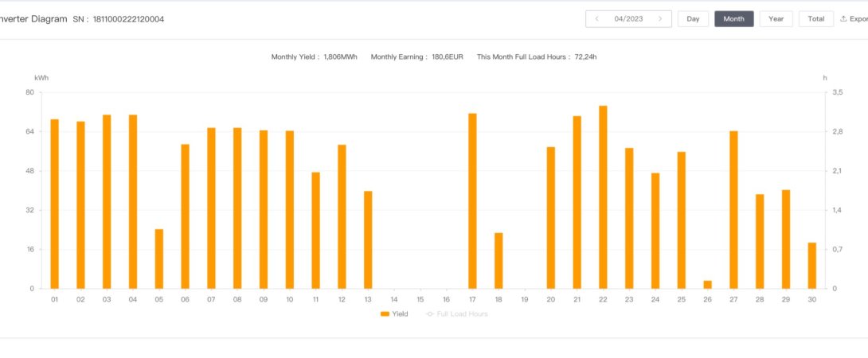Click the yield bar for day 01
The image size is (868, 358).
[x=55, y=204]
